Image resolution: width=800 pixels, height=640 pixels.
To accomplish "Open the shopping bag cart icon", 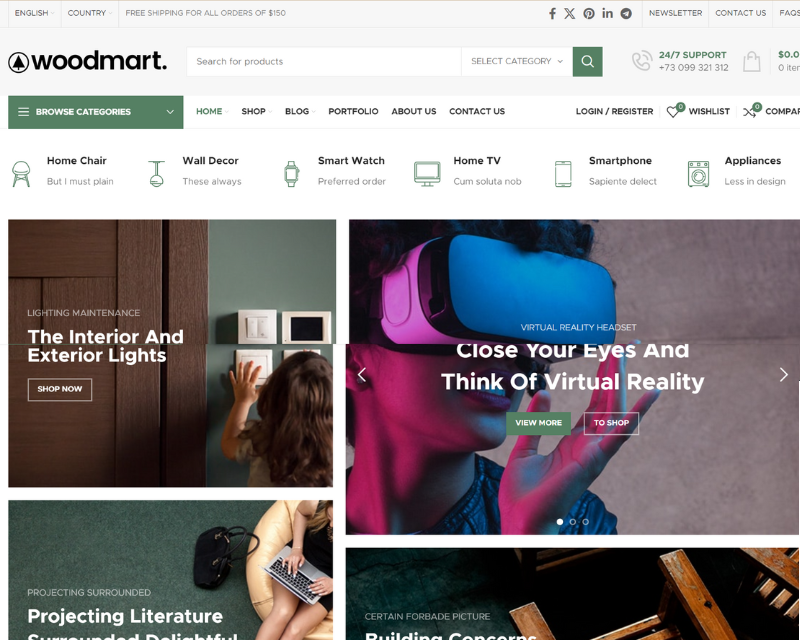I will tap(752, 61).
